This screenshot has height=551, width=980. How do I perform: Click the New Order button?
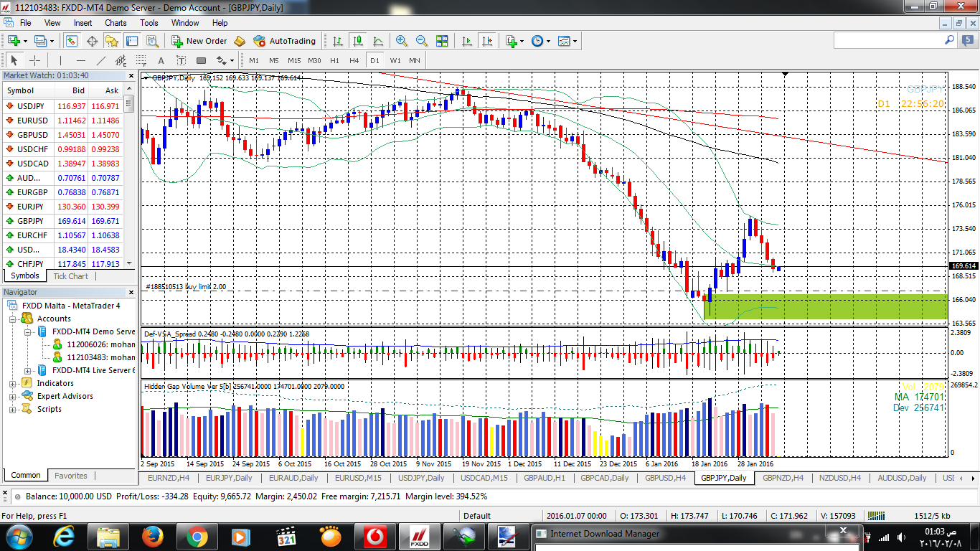click(199, 41)
